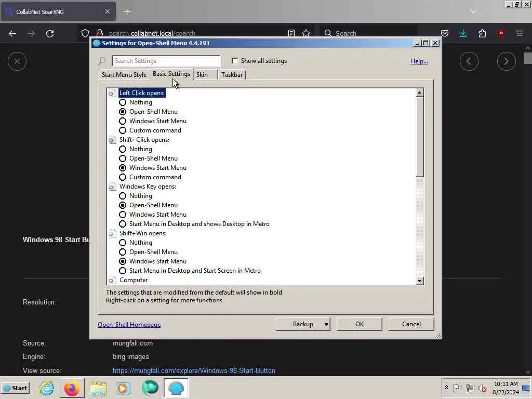Launch the media player taskbar icon
The width and height of the screenshot is (532, 399).
point(124,388)
